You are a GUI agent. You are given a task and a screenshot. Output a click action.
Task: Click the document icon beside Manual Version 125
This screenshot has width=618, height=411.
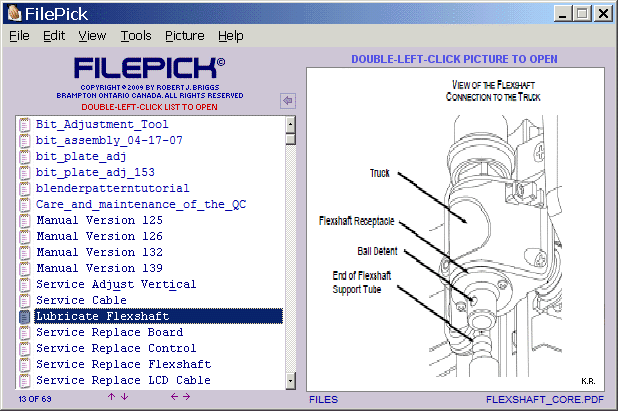(24, 220)
